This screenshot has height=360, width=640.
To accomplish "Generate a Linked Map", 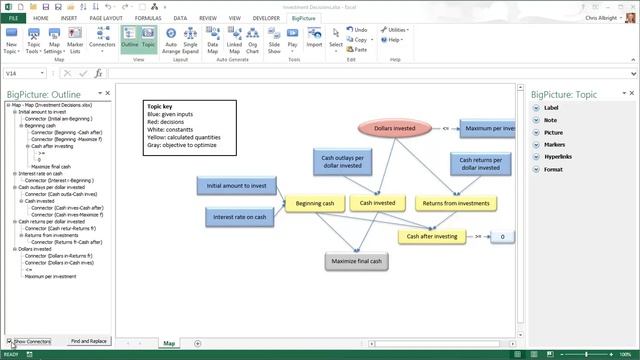I will [234, 41].
